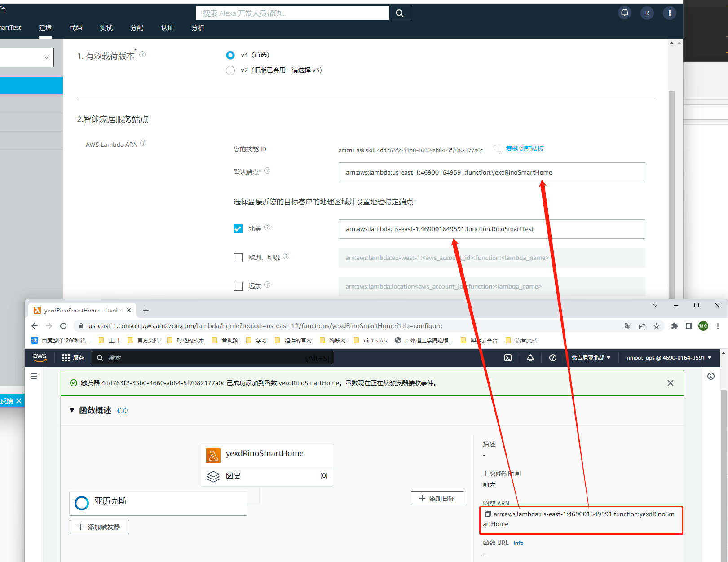This screenshot has width=728, height=562.
Task: Click the 北美 endpoint ARN field
Action: point(492,229)
